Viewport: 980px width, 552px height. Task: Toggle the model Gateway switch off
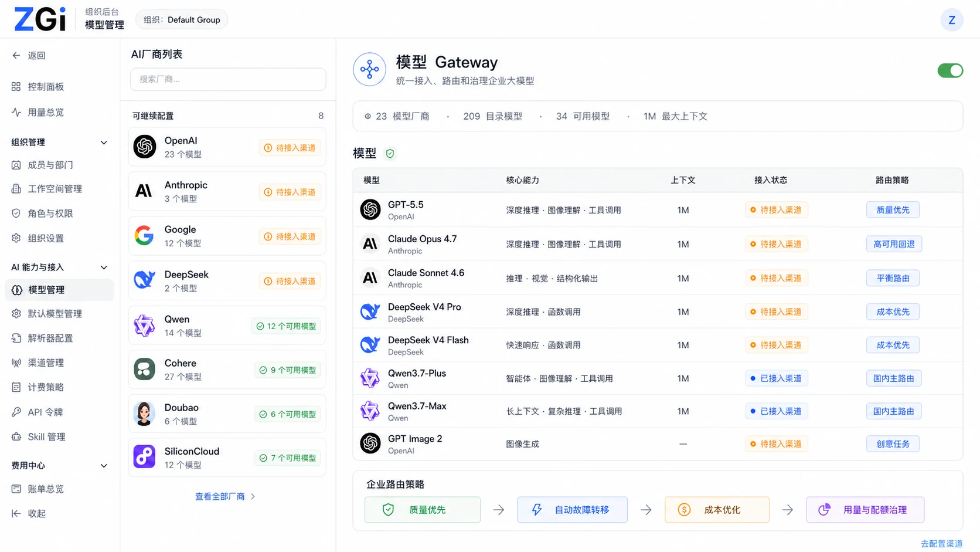coord(950,70)
